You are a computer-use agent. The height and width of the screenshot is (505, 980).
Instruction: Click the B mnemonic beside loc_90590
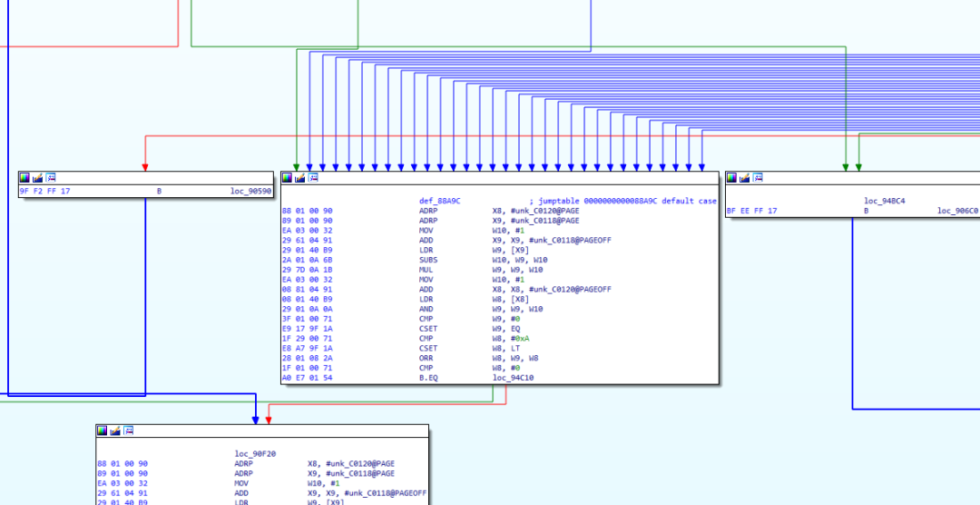pyautogui.click(x=159, y=192)
